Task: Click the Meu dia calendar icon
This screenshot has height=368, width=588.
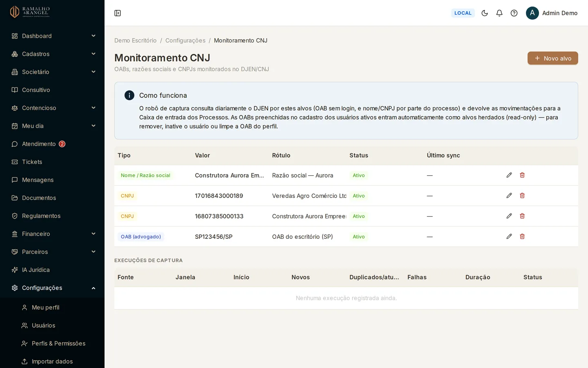Action: [x=15, y=126]
